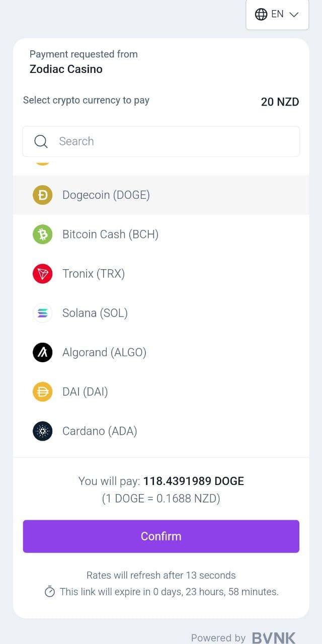322x644 pixels.
Task: Click the magnifying glass search icon
Action: pyautogui.click(x=41, y=141)
